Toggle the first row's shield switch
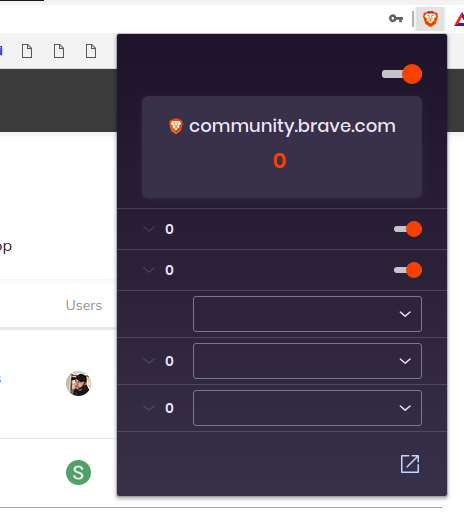The image size is (464, 525). coord(408,229)
